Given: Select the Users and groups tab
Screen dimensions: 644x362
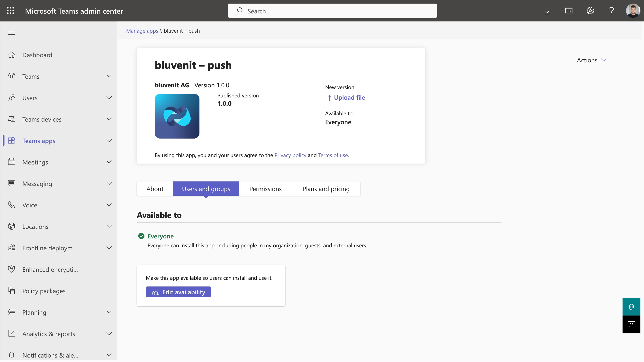Looking at the screenshot, I should pyautogui.click(x=206, y=189).
